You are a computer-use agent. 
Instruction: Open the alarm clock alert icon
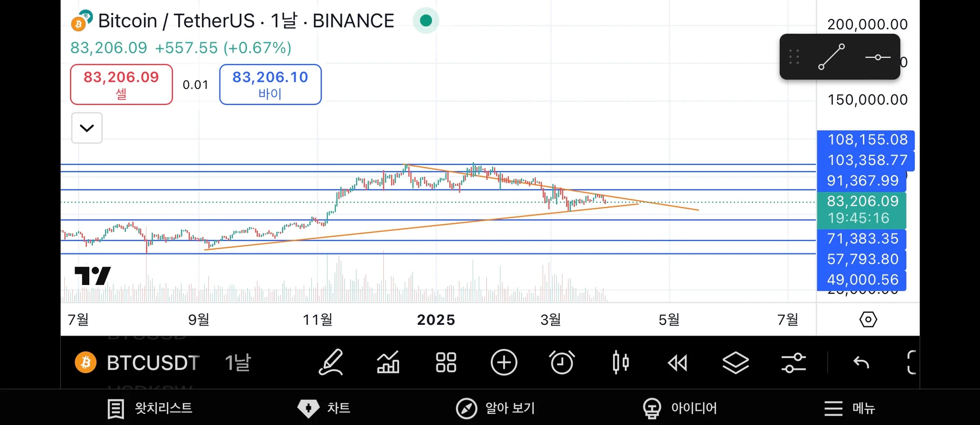[562, 363]
